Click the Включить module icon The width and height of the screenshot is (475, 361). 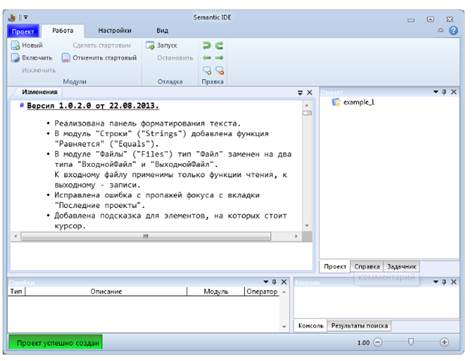pyautogui.click(x=15, y=58)
